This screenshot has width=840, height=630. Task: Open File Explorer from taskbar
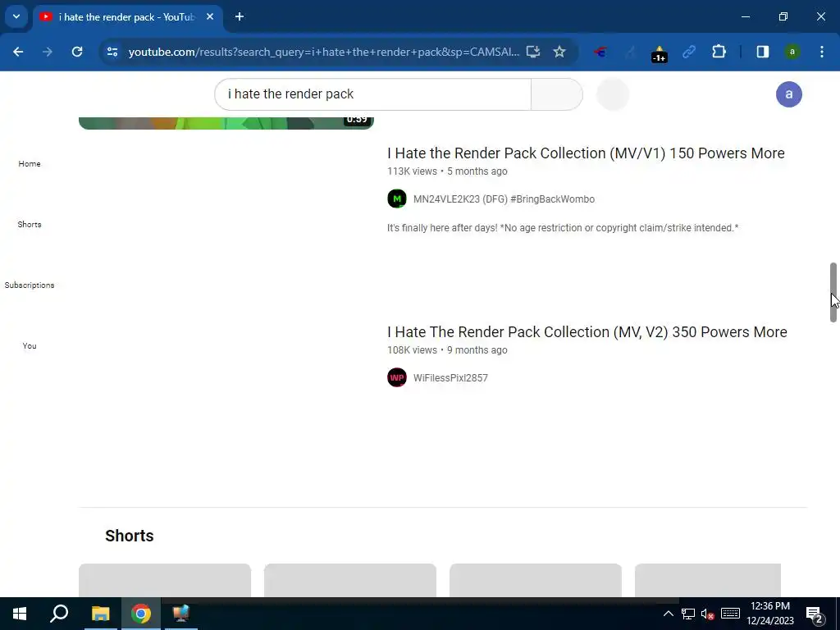(100, 614)
